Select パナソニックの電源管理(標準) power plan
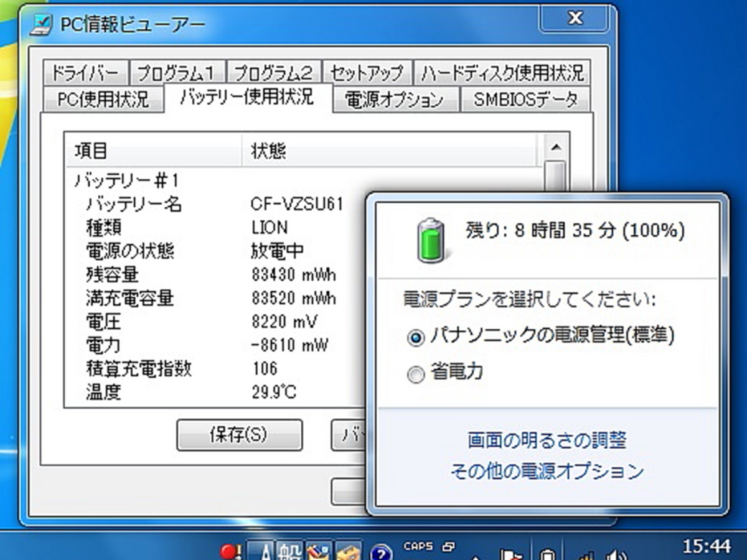The height and width of the screenshot is (560, 747). click(541, 337)
